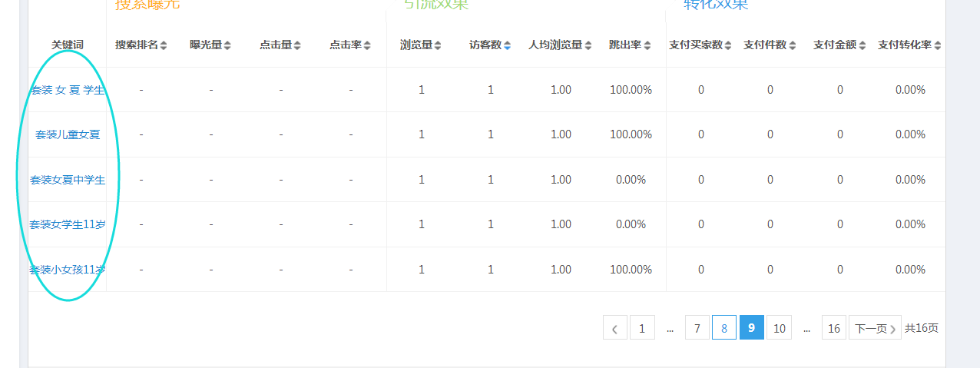Click 下一页 next page button
This screenshot has width=980, height=368.
coord(875,328)
